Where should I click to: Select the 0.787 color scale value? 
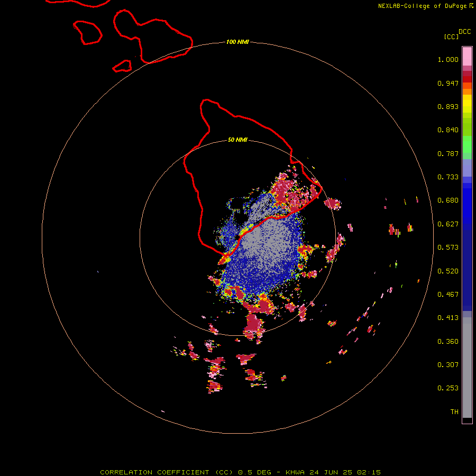point(448,153)
